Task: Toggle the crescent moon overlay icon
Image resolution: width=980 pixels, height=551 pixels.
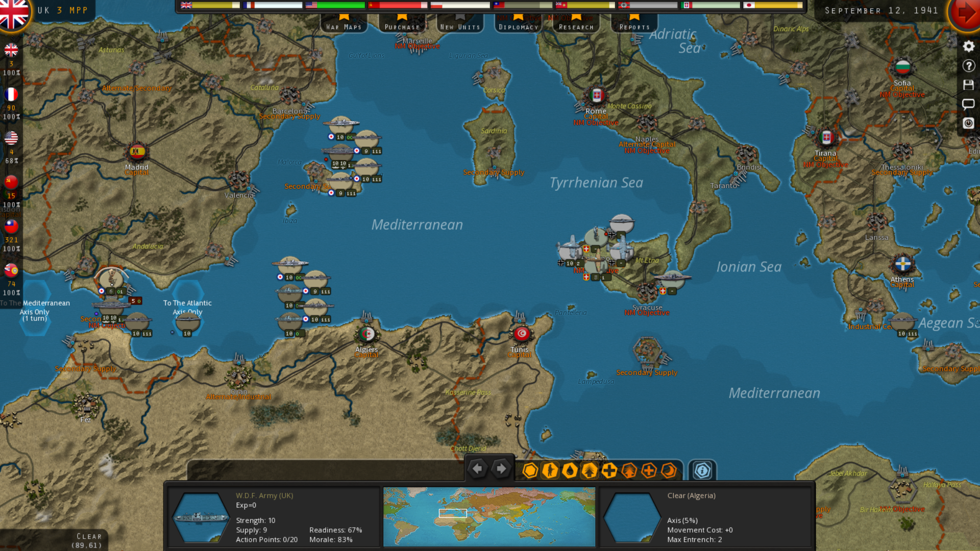Action: pyautogui.click(x=669, y=470)
